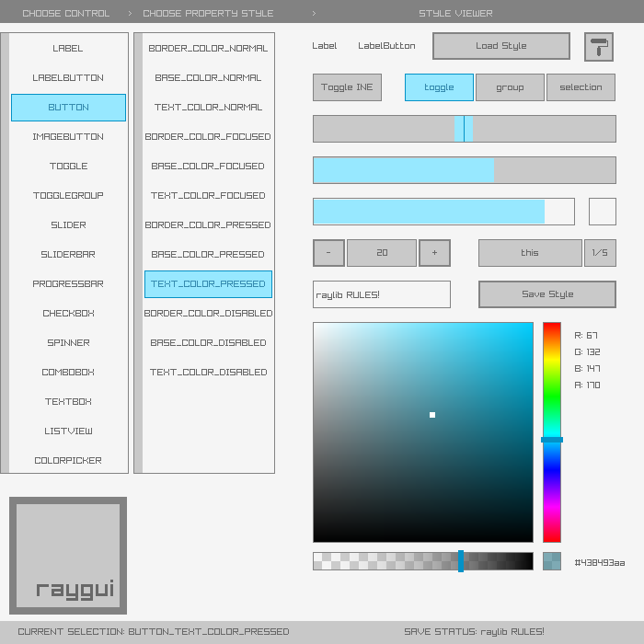The image size is (644, 644).
Task: Click the paint roller image button
Action: [x=598, y=46]
